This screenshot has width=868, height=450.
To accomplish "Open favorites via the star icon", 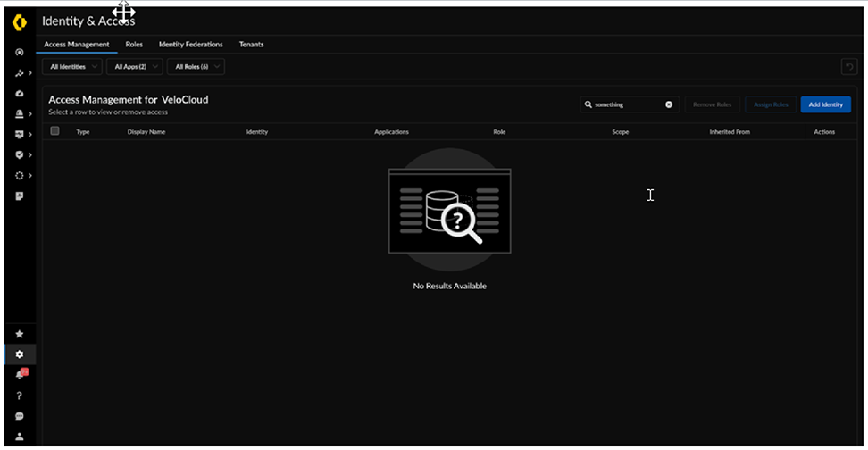I will (19, 334).
